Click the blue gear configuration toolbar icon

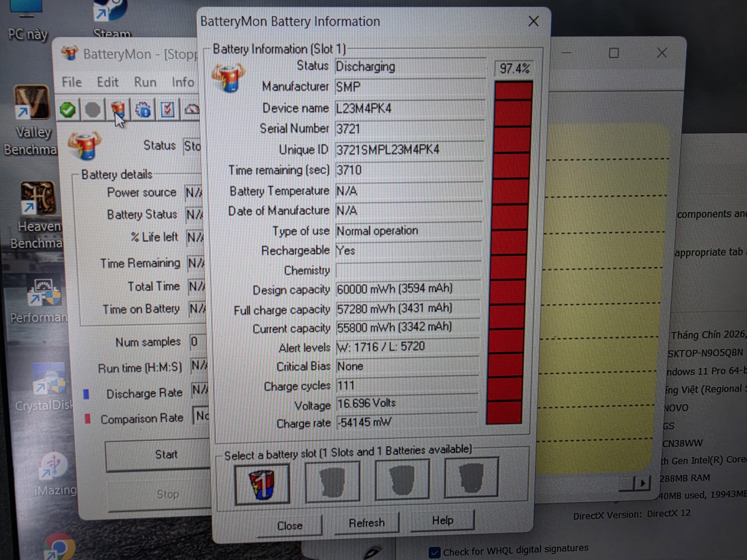click(x=143, y=110)
